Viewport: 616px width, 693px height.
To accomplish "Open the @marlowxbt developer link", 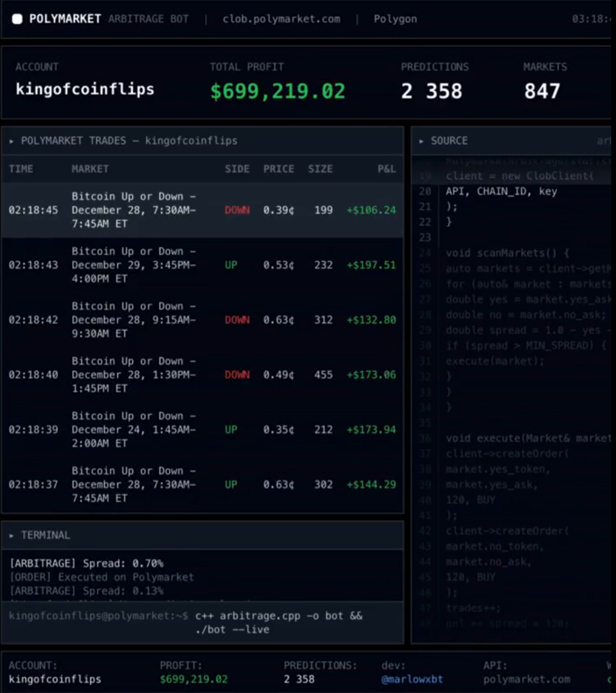I will [412, 679].
